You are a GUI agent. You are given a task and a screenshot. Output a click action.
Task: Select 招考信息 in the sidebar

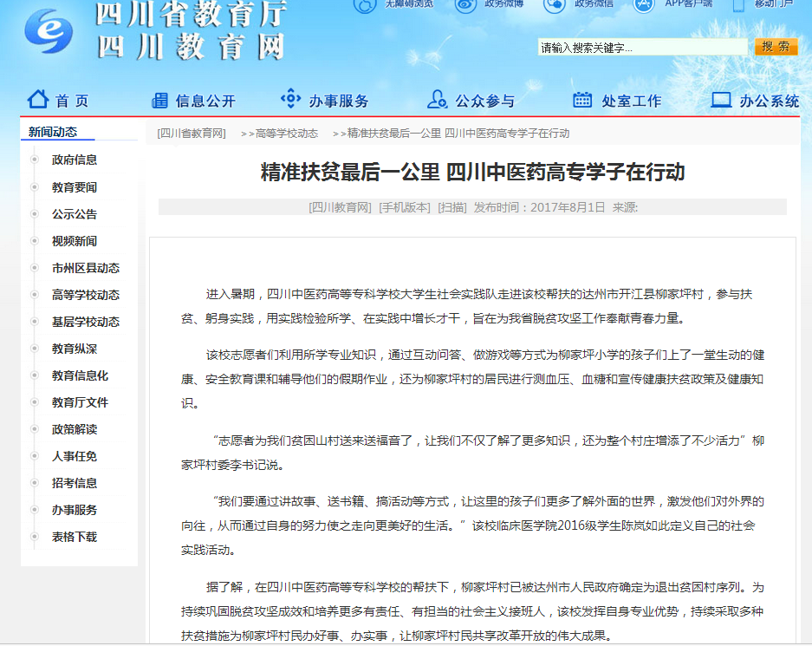tap(75, 483)
